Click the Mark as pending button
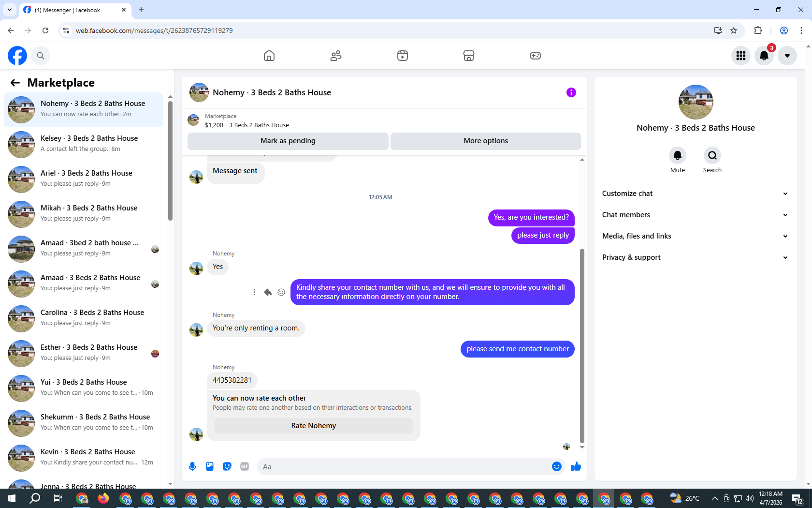 (x=288, y=141)
